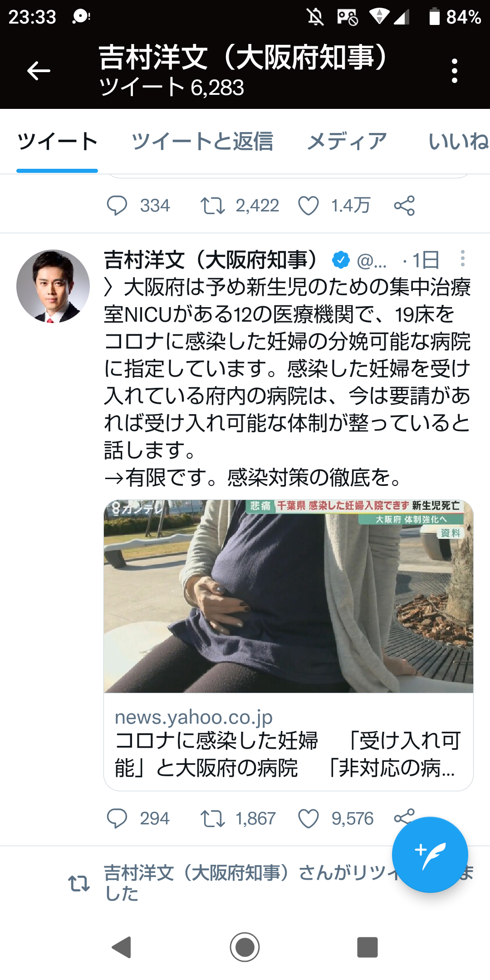490x980 pixels.
Task: Reply to the tweet with 334 replies
Action: coord(117,206)
